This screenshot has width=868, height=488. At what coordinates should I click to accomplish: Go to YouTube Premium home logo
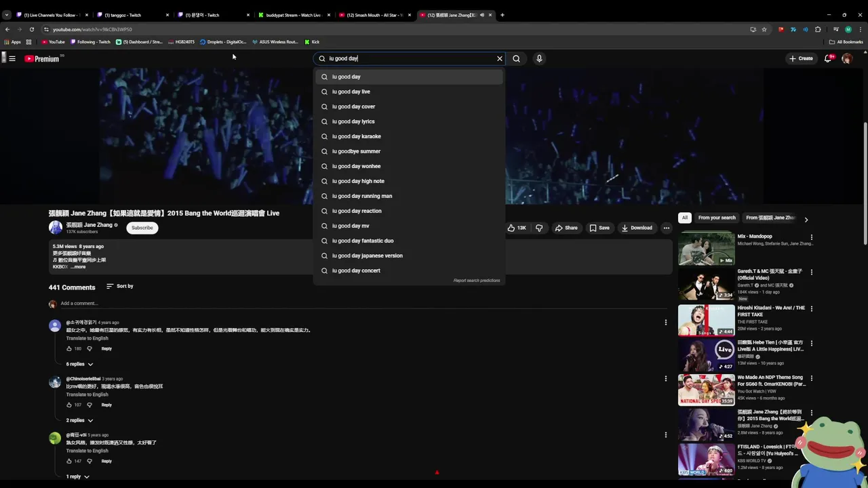click(x=42, y=59)
